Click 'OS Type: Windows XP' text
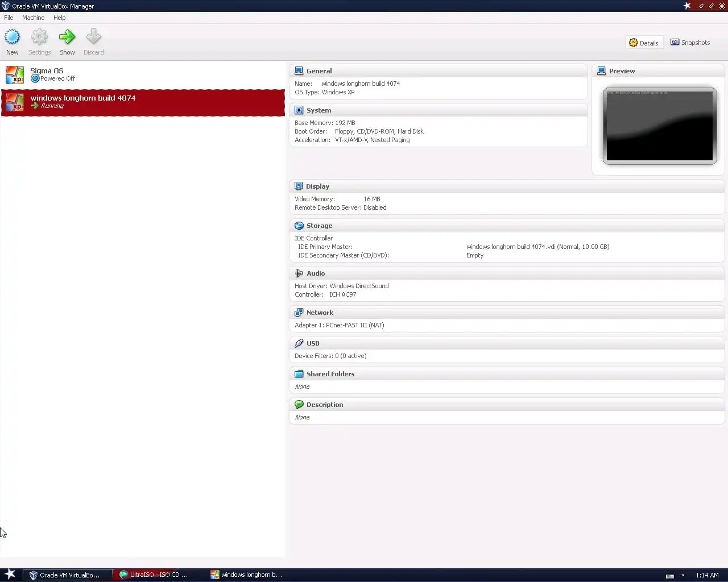Screen dimensions: 728x582 click(324, 92)
